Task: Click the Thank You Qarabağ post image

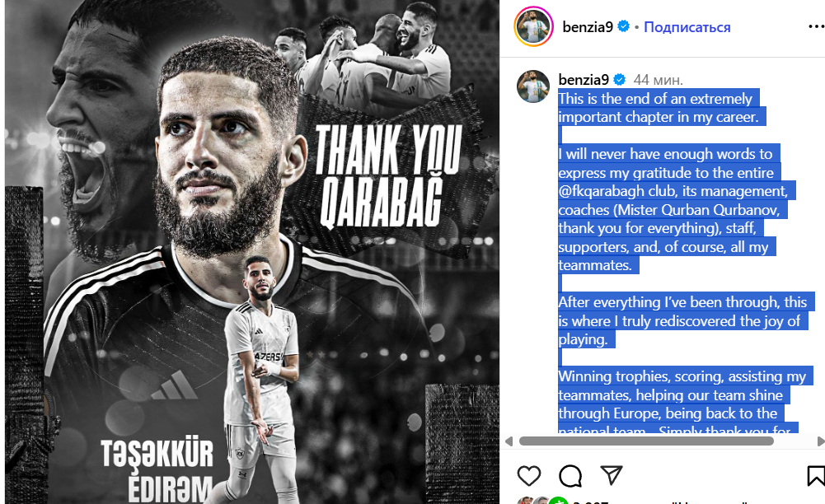Action: [x=252, y=252]
